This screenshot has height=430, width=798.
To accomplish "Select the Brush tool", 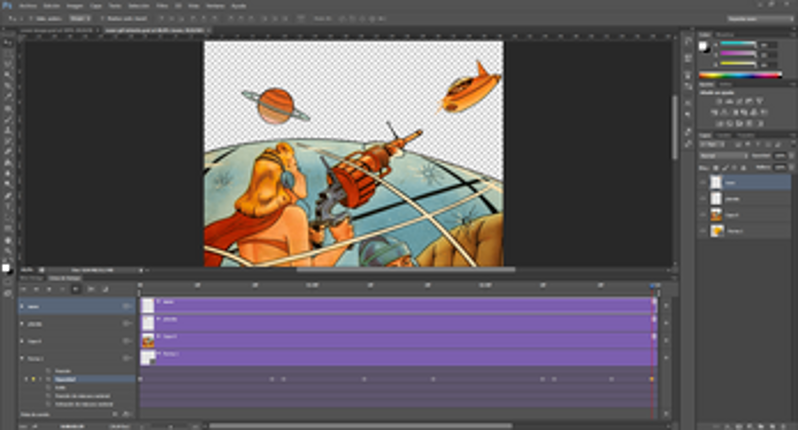I will pos(8,120).
